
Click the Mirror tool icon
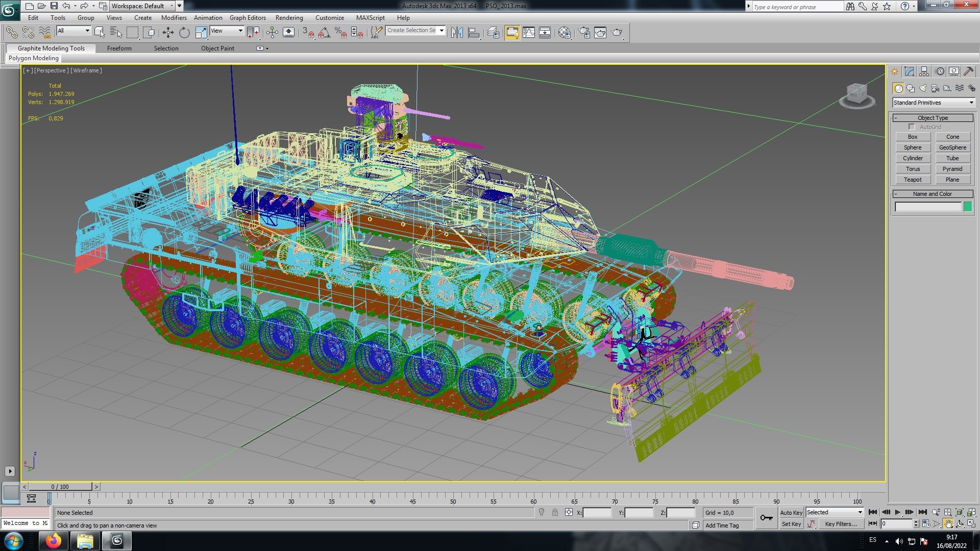tap(457, 33)
